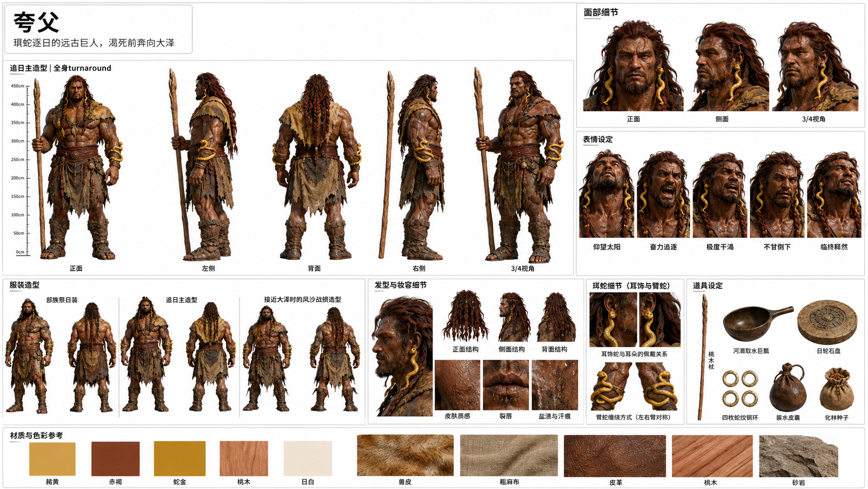Viewport: 868px width, 489px height.
Task: Select the 桃木 color swatch beside 蛇金
Action: [243, 458]
